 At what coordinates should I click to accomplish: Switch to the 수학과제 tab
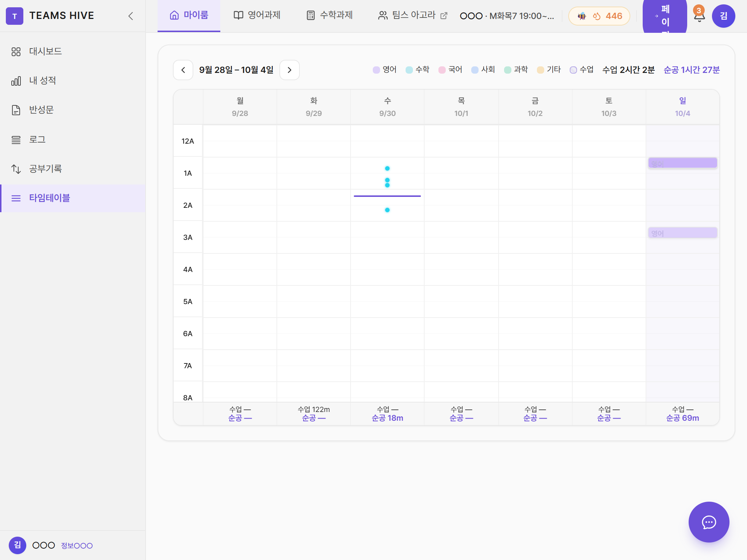(329, 15)
